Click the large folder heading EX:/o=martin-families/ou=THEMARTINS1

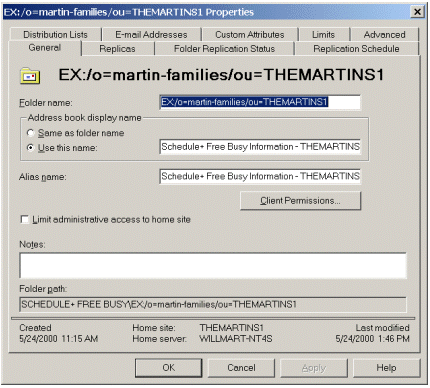coord(221,75)
